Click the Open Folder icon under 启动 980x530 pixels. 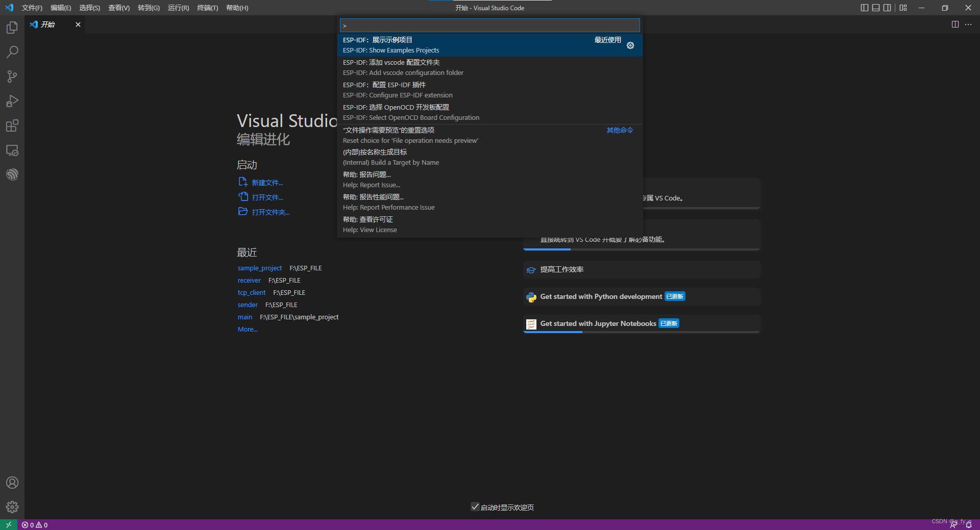[243, 211]
